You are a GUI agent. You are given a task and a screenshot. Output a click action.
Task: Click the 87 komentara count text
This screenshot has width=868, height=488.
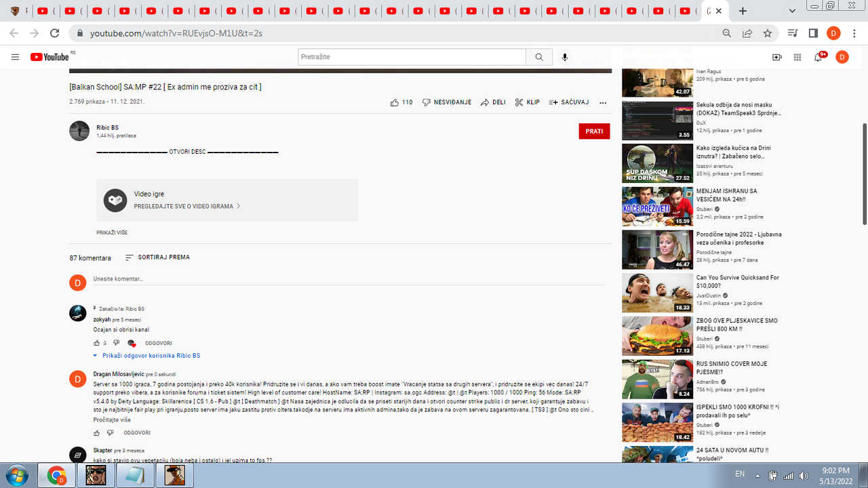tap(90, 258)
